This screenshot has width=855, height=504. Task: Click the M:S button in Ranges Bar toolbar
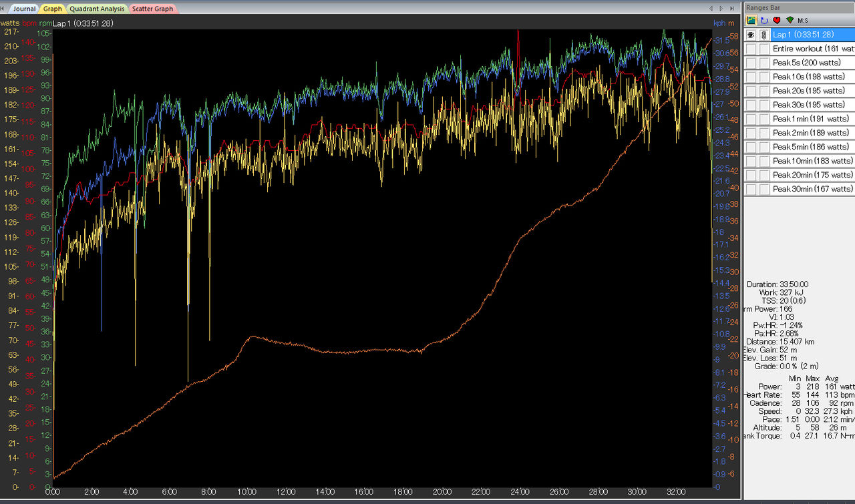(x=803, y=20)
